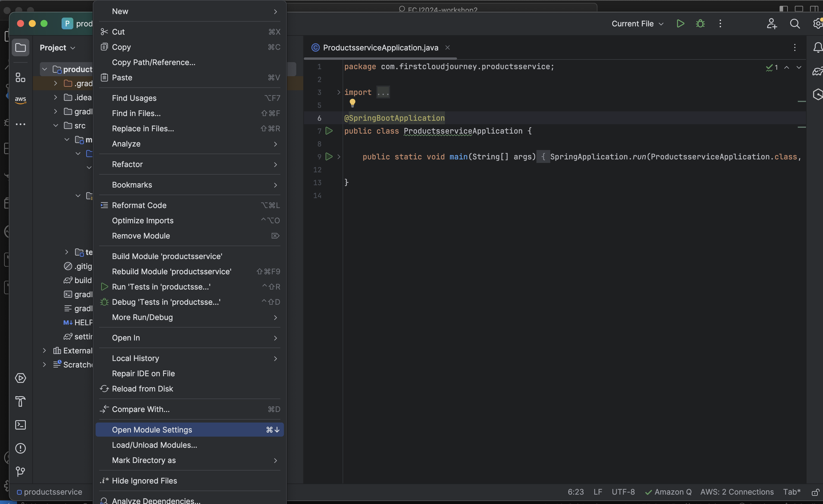Viewport: 823px width, 504px height.
Task: Open the Problems tool window icon
Action: 20,448
